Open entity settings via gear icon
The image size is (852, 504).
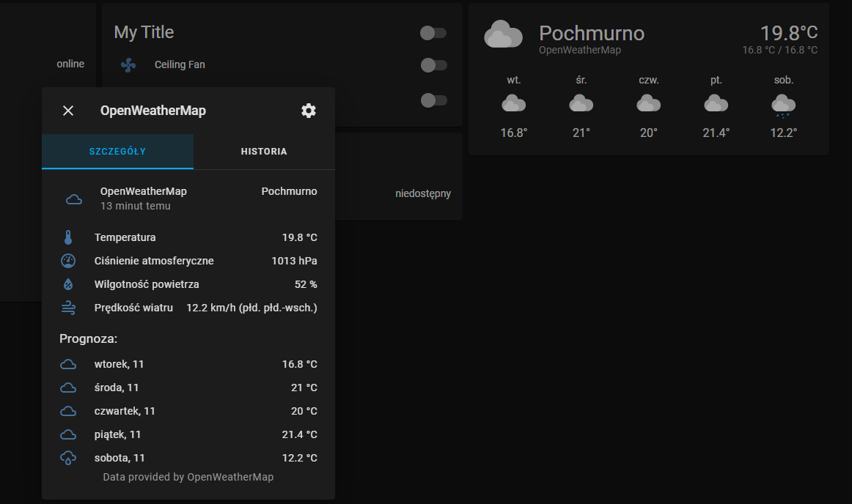[309, 111]
